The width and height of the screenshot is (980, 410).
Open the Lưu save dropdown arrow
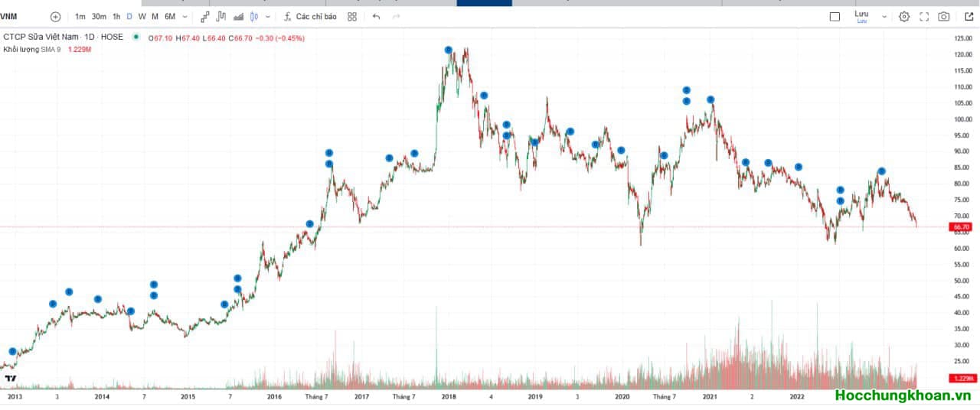pos(884,17)
